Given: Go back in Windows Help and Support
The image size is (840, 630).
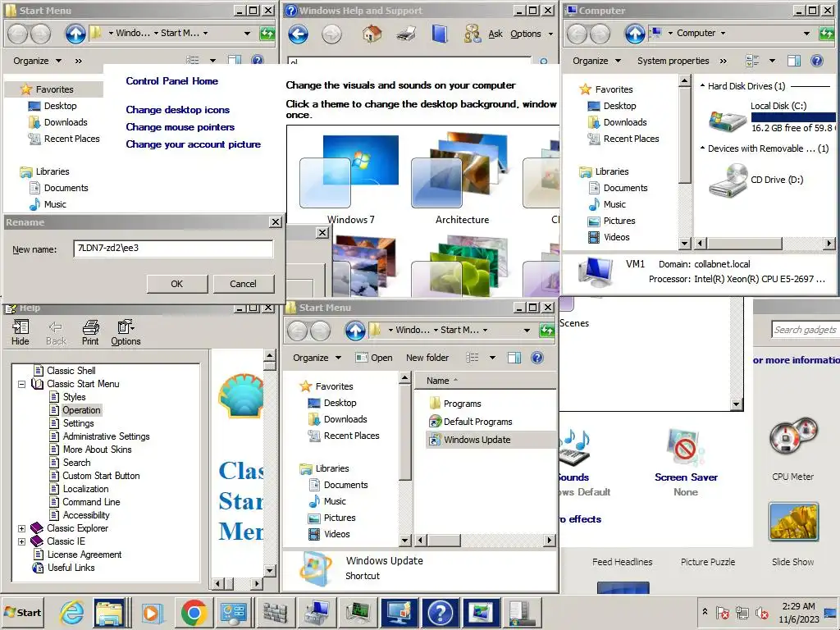Looking at the screenshot, I should [299, 34].
